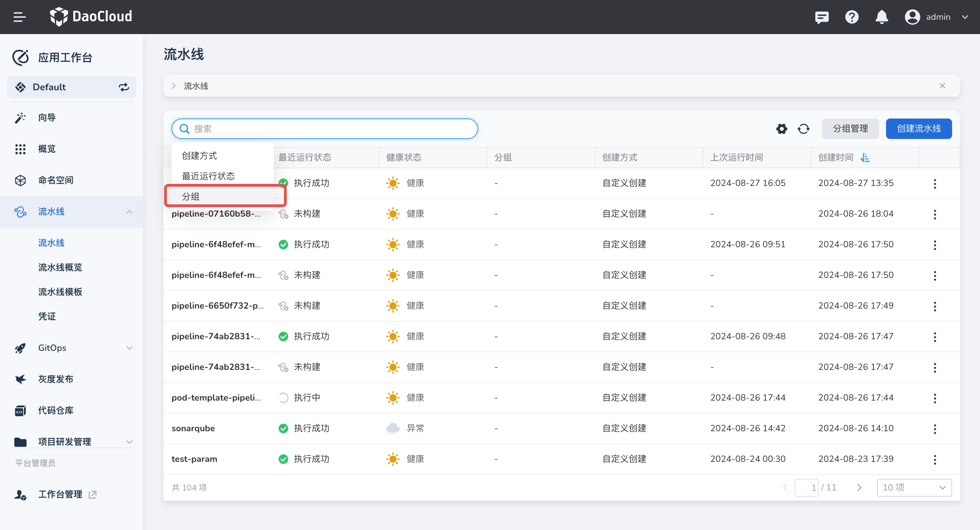Click the hamburger menu icon
Image resolution: width=980 pixels, height=530 pixels.
pos(19,17)
